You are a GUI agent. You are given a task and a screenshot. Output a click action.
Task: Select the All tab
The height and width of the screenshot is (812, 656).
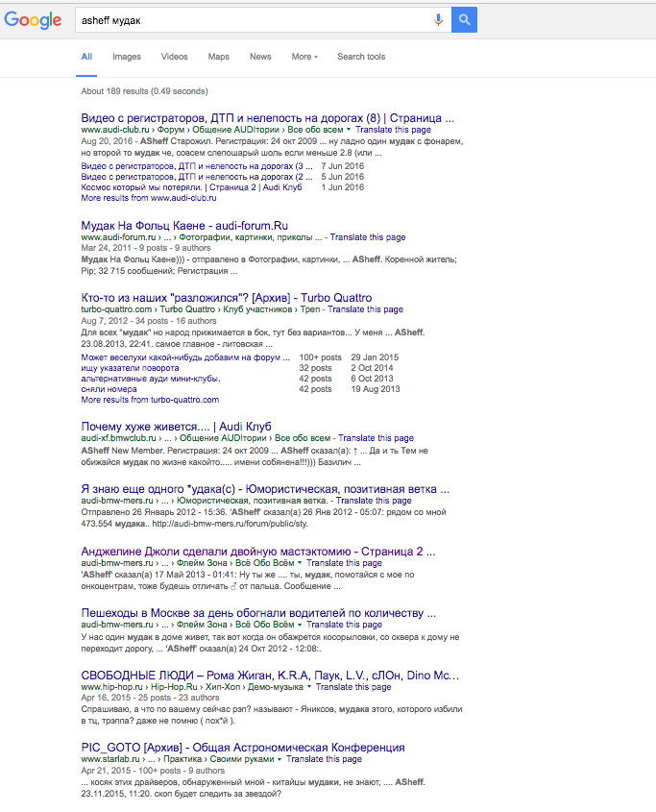(x=86, y=57)
